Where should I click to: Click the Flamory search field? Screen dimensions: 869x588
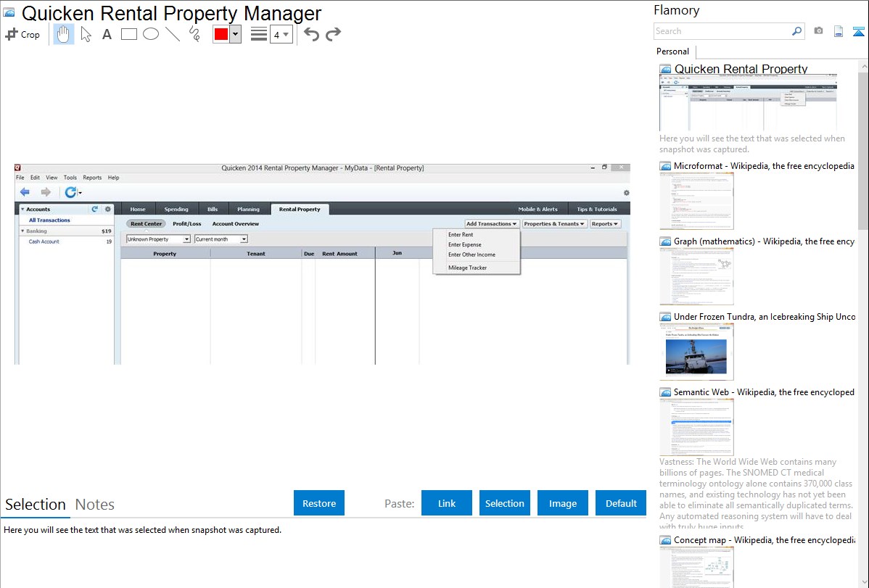coord(722,31)
